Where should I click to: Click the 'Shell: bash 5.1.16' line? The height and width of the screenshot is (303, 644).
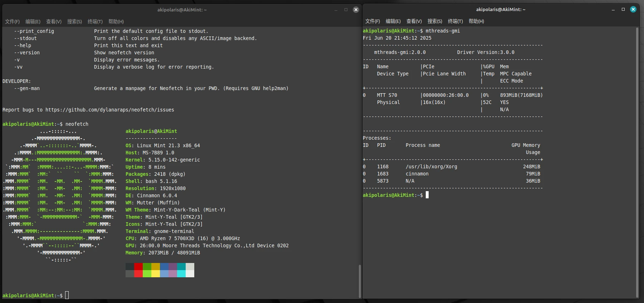coord(151,181)
